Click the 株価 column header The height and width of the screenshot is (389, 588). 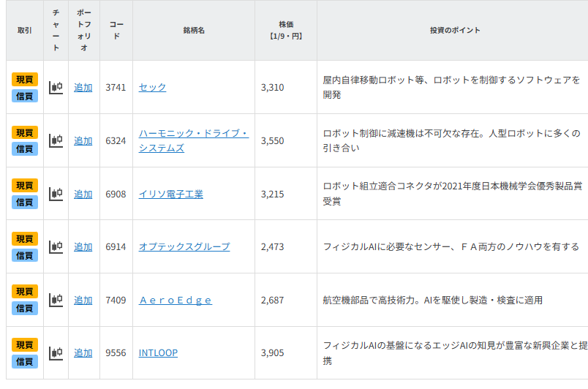tap(286, 31)
